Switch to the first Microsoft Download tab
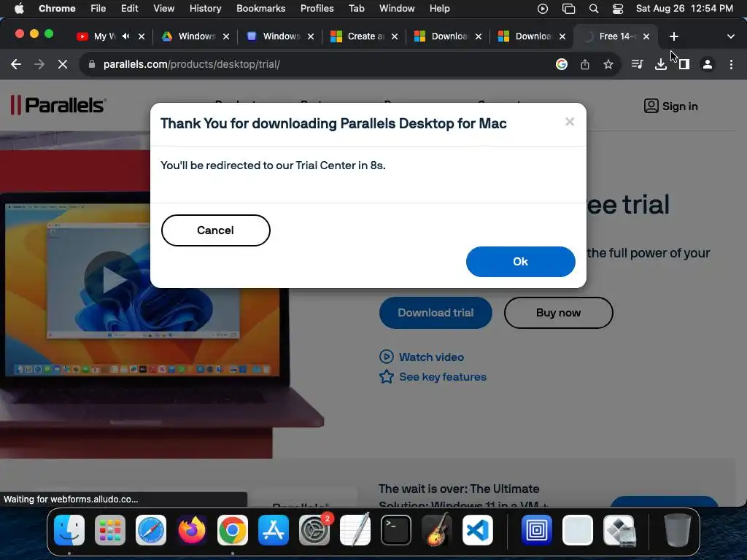Screen dimensions: 747x560 441,36
